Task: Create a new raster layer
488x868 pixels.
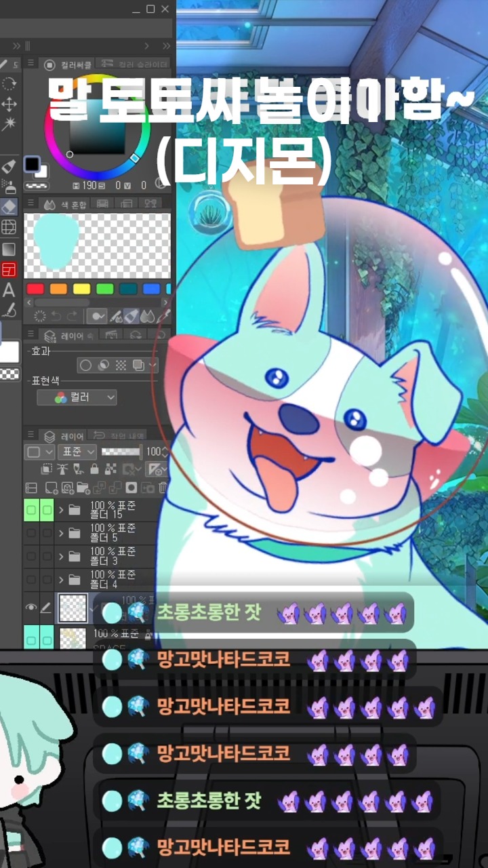Action: click(52, 488)
